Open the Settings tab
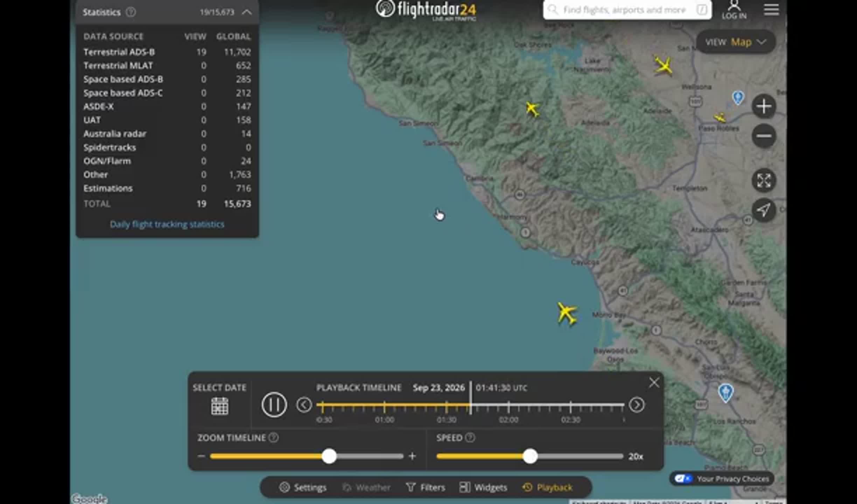The width and height of the screenshot is (857, 504). pyautogui.click(x=303, y=488)
